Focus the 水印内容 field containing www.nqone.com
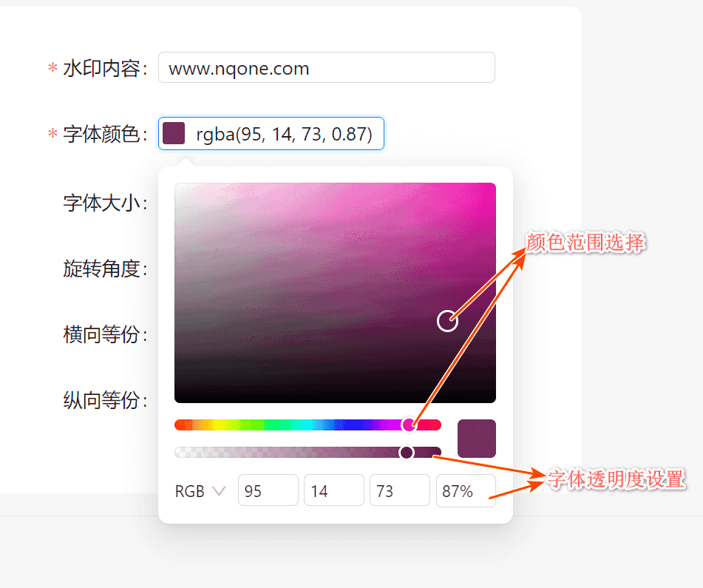The width and height of the screenshot is (703, 588). click(327, 68)
